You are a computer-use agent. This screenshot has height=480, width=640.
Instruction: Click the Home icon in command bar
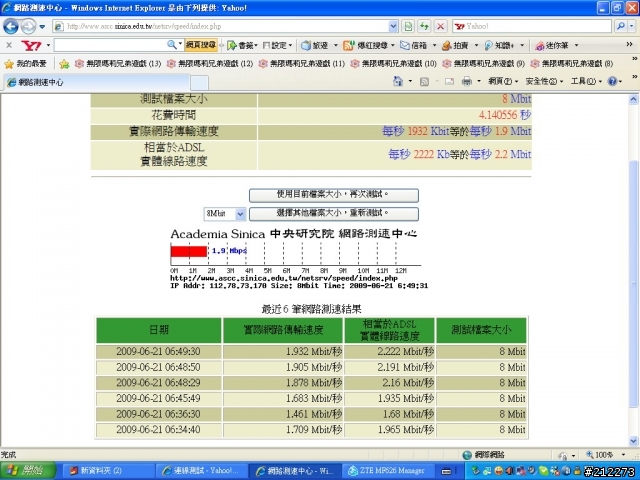click(398, 81)
